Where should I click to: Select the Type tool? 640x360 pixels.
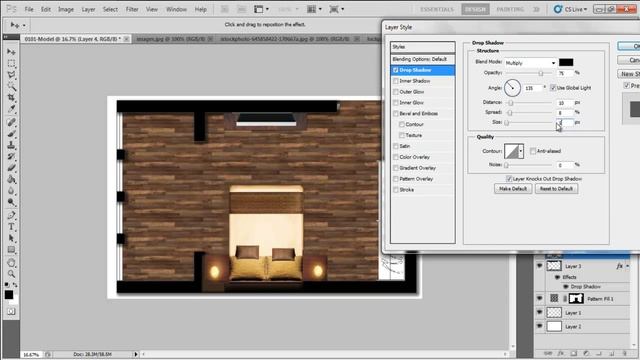(x=11, y=227)
